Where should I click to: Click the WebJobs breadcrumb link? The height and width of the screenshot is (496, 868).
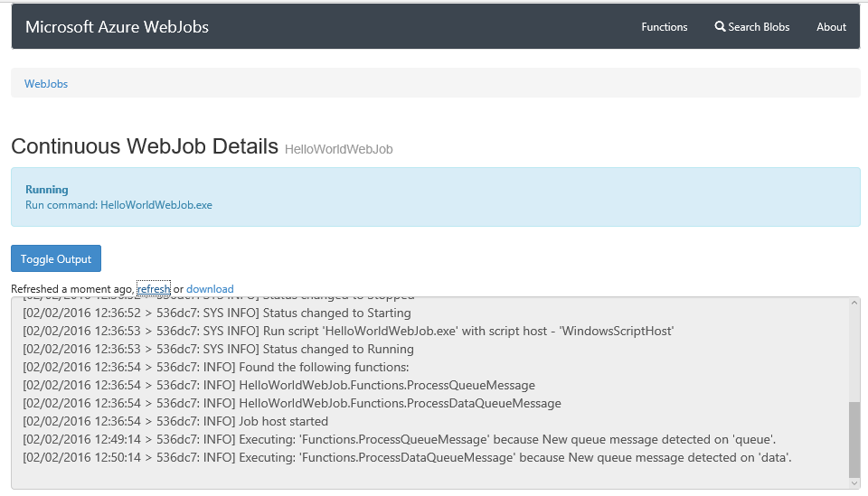tap(46, 84)
